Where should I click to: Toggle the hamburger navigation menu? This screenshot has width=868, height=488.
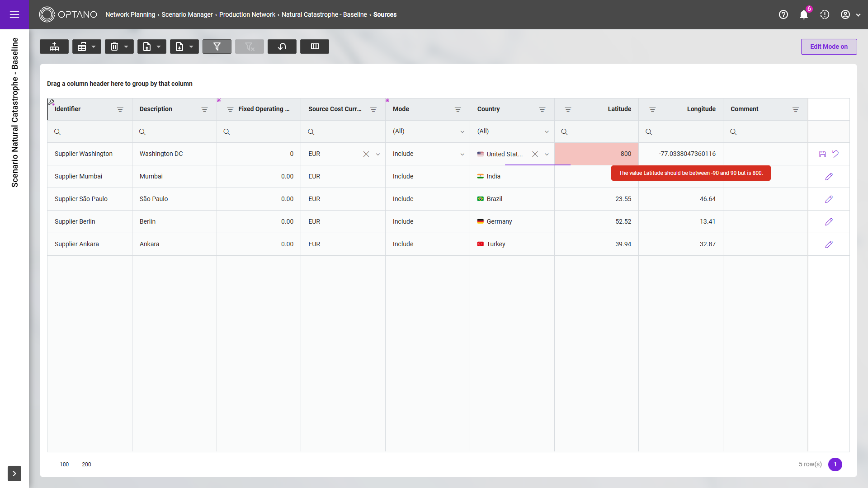tap(14, 14)
